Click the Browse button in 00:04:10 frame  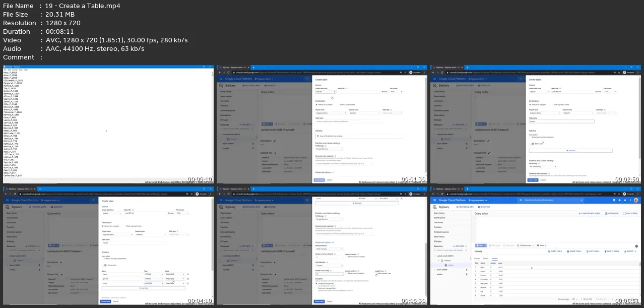(x=170, y=213)
